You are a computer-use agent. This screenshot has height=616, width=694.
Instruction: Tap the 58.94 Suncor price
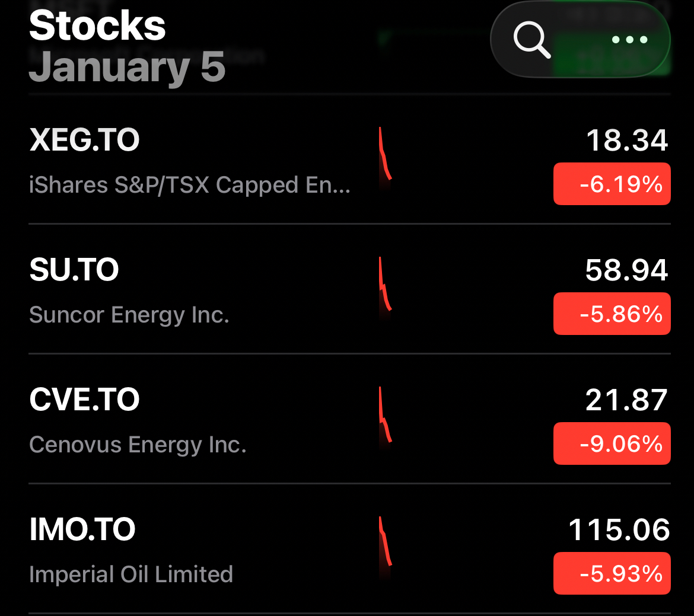pos(626,270)
